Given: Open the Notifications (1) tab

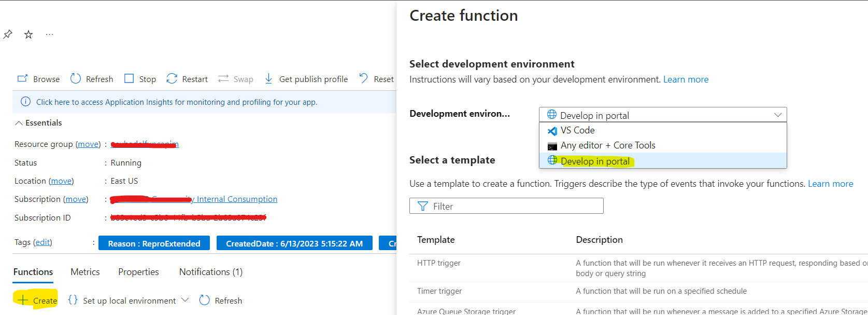Looking at the screenshot, I should [210, 272].
